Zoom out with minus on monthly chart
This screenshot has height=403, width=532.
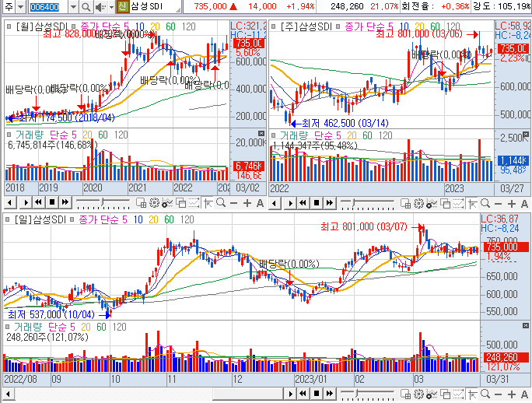234,203
